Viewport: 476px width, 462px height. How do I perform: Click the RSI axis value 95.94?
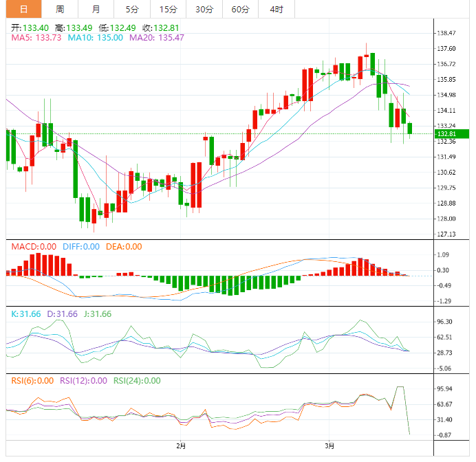coord(444,389)
